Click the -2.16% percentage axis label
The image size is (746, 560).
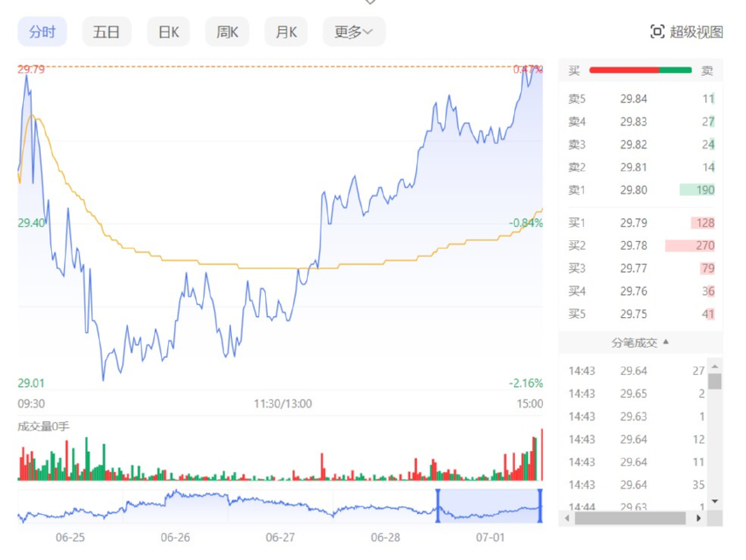tap(526, 383)
